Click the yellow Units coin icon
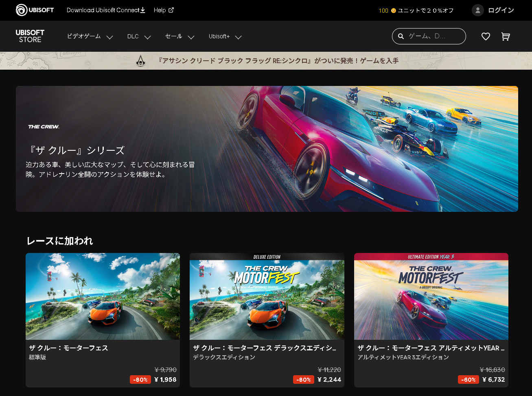The width and height of the screenshot is (532, 396). pos(393,11)
